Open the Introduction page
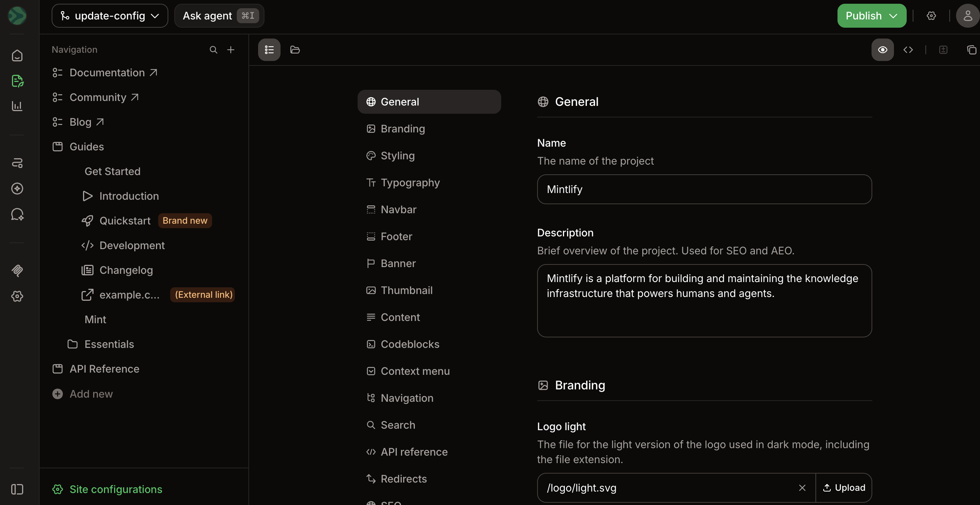This screenshot has width=980, height=505. (x=120, y=196)
